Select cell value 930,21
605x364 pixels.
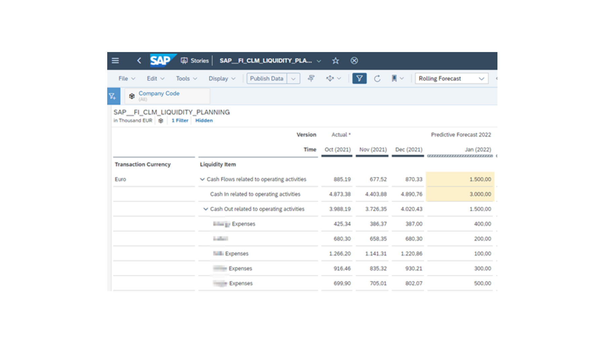click(414, 269)
